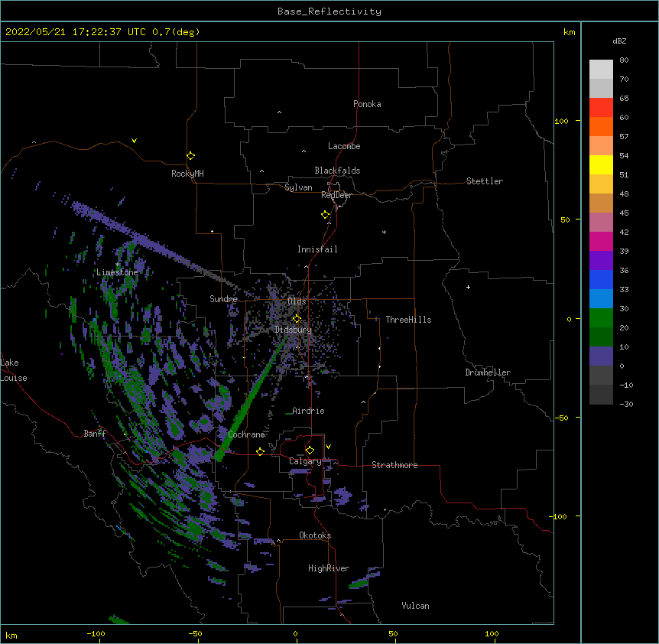
Task: Select the blue 36 dBZ color swatch
Action: point(601,279)
